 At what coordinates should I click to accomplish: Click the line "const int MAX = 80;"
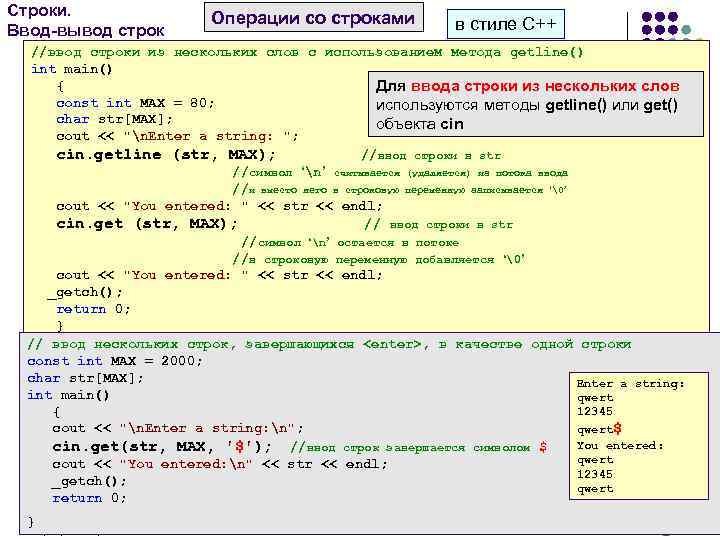135,103
